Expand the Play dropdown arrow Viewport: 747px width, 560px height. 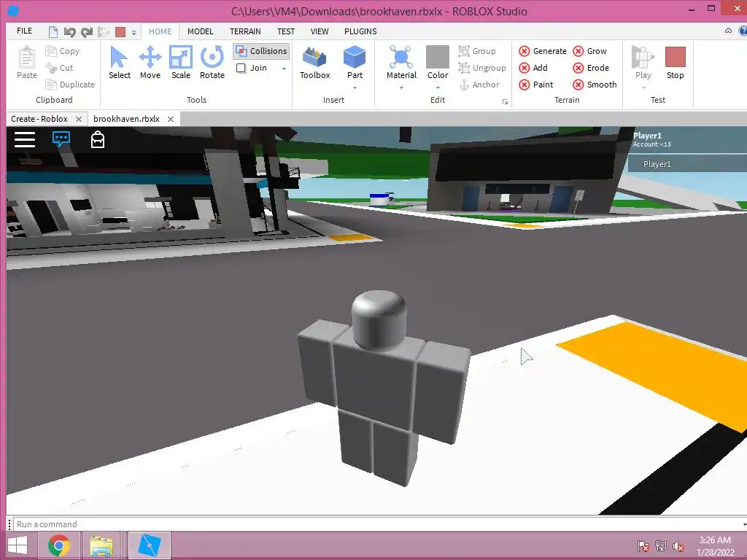(x=643, y=87)
